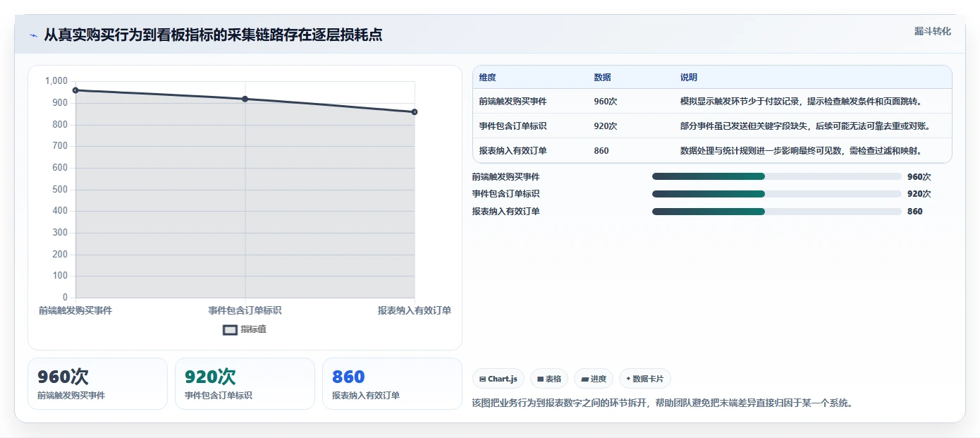This screenshot has height=438, width=980.
Task: Click the 指标值 legend color box
Action: tap(230, 329)
